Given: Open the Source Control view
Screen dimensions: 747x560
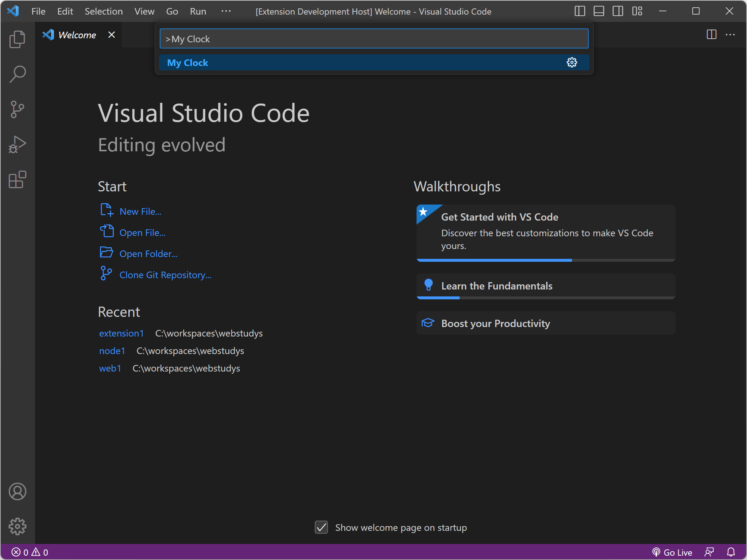Looking at the screenshot, I should click(x=17, y=109).
